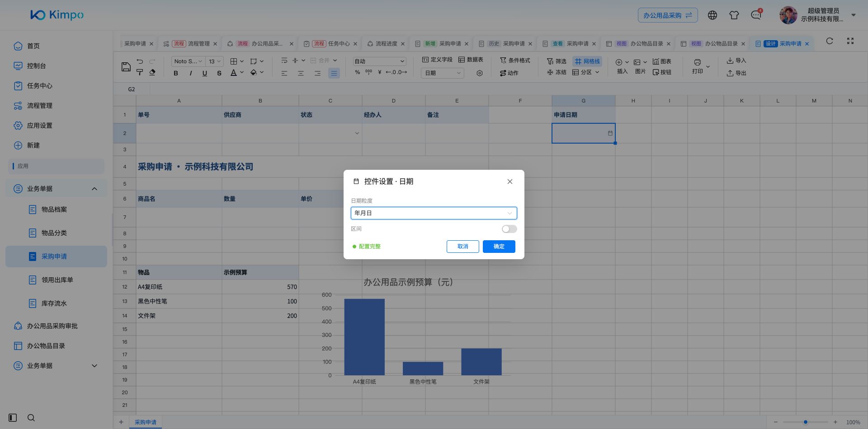Open control settings hexagon icon

[x=480, y=73]
